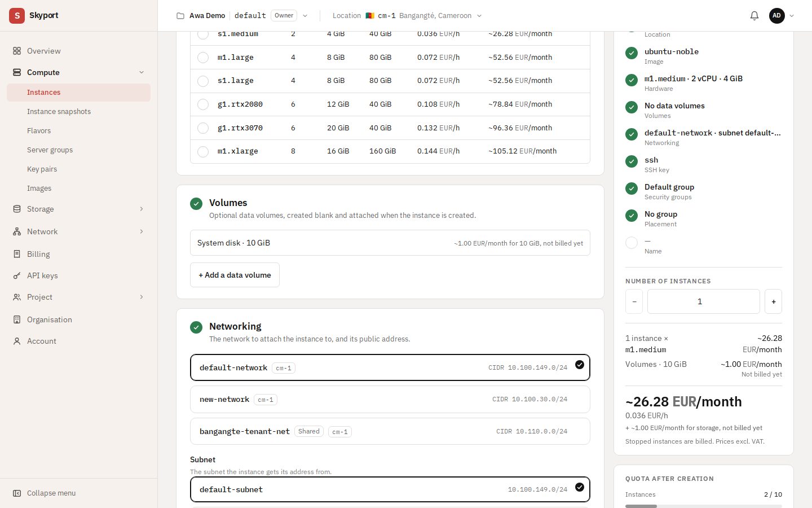Viewport: 812px width, 508px height.
Task: Click the Billing receipt icon
Action: click(x=17, y=254)
